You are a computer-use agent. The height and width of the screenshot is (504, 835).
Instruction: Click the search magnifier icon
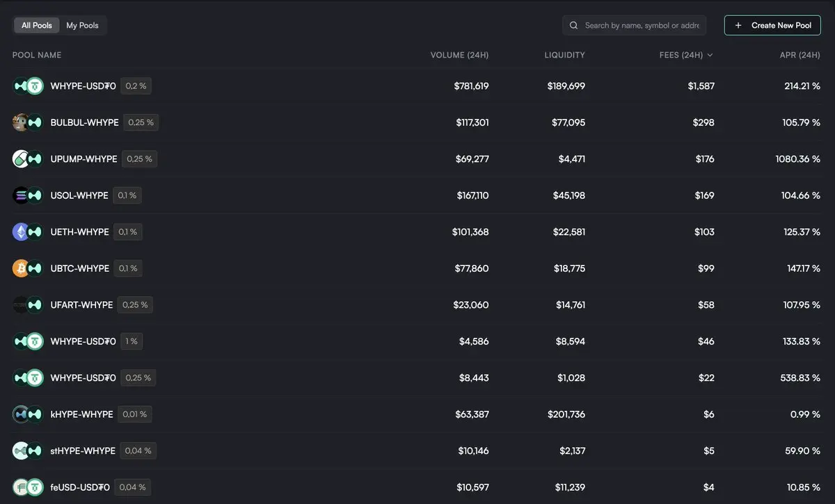(x=574, y=25)
